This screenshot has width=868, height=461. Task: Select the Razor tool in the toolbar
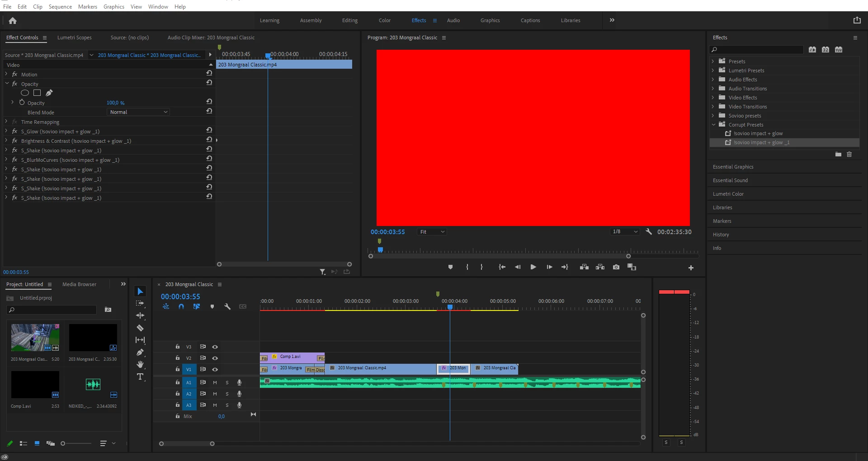pyautogui.click(x=140, y=328)
